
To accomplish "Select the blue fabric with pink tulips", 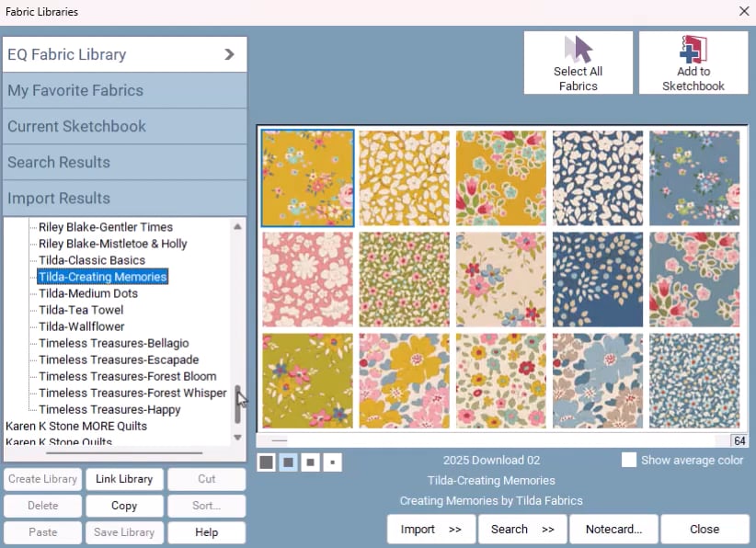I will 694,280.
